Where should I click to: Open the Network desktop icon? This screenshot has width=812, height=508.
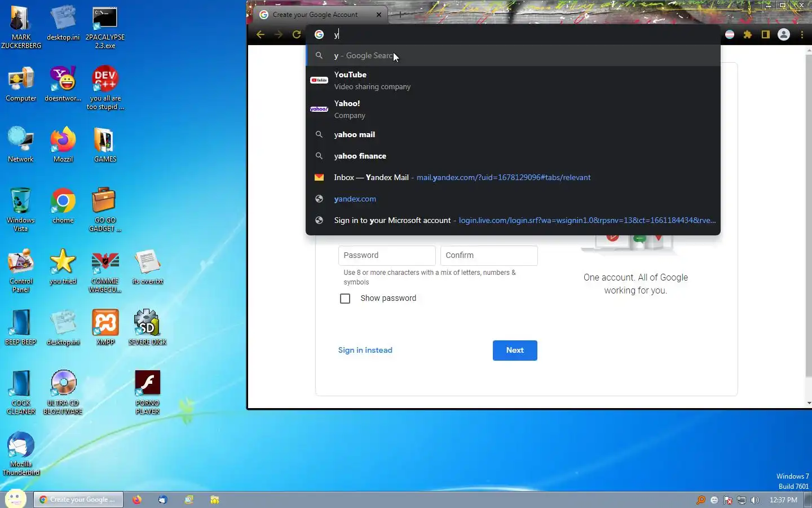click(21, 146)
